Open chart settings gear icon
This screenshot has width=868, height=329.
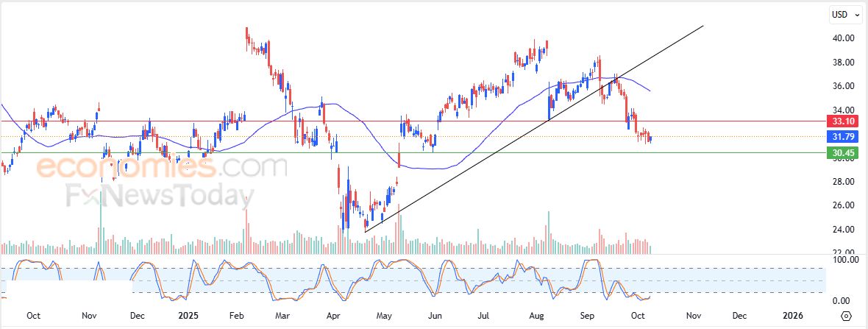[x=846, y=316]
